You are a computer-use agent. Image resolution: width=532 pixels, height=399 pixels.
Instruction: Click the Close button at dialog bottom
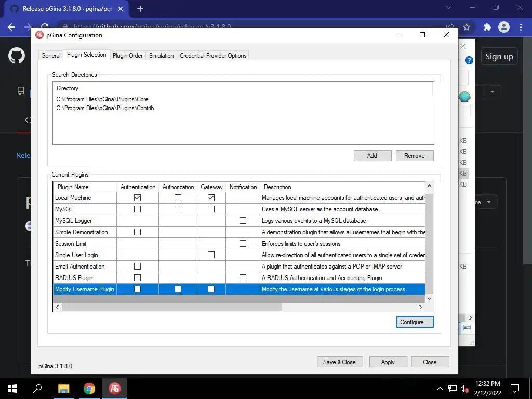click(x=430, y=362)
